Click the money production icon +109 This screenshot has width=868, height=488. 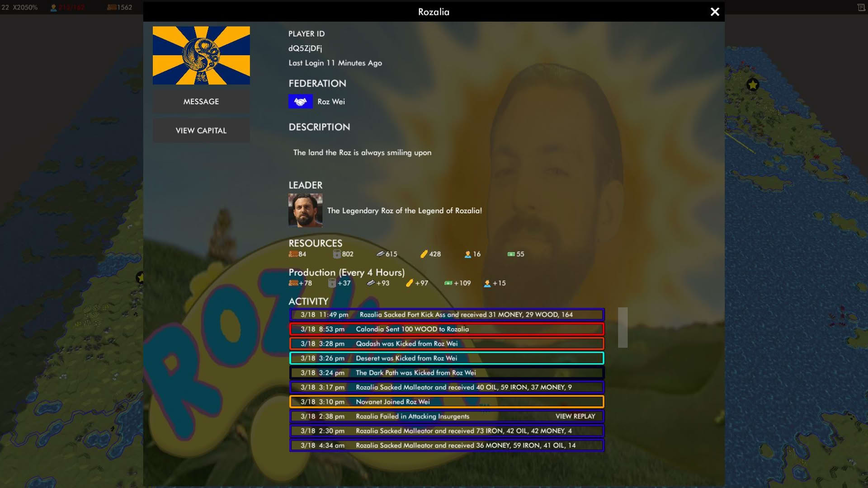[x=448, y=283]
